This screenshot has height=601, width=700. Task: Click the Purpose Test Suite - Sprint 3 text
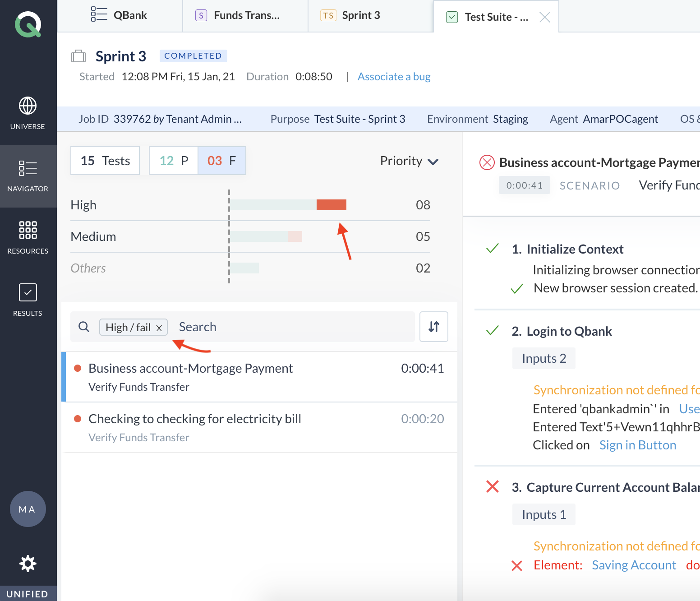point(338,119)
